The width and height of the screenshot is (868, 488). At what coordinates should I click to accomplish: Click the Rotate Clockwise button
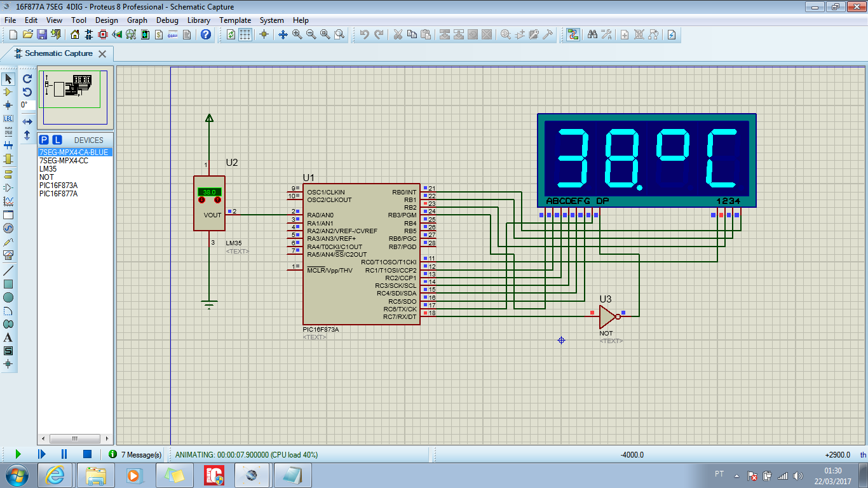point(27,79)
